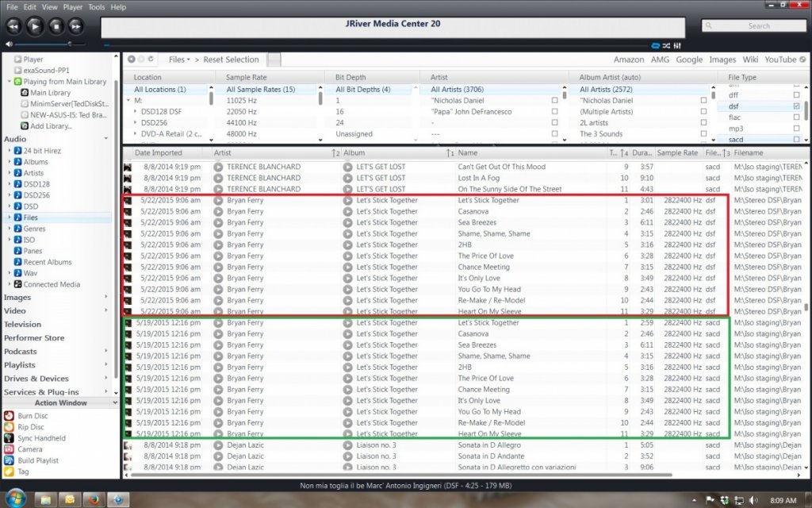The width and height of the screenshot is (812, 508).
Task: Open Firefox from the taskbar
Action: click(x=94, y=500)
